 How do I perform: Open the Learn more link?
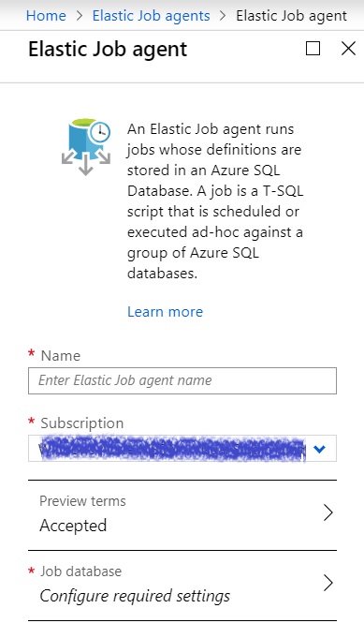pos(165,312)
